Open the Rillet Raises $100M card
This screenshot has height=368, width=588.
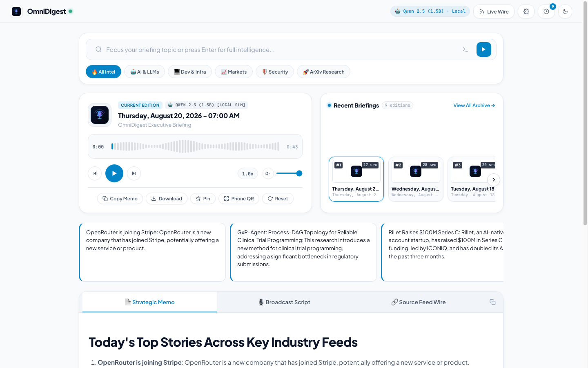(443, 252)
